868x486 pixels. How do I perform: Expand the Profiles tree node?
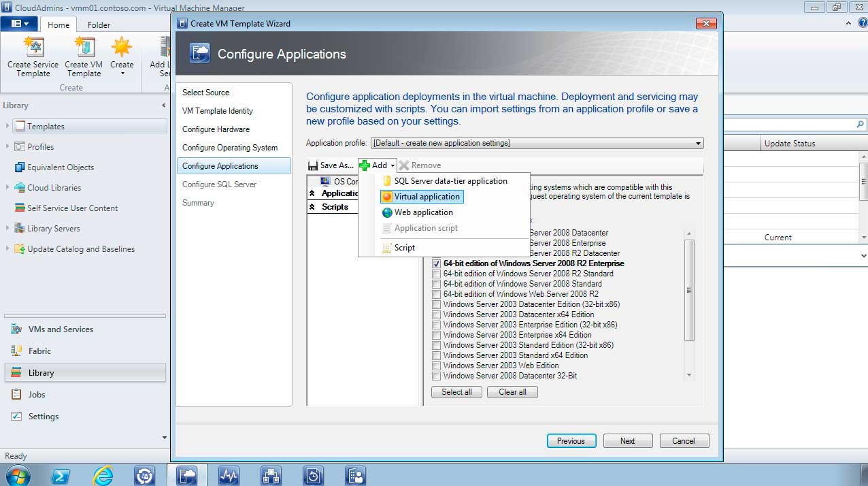7,147
